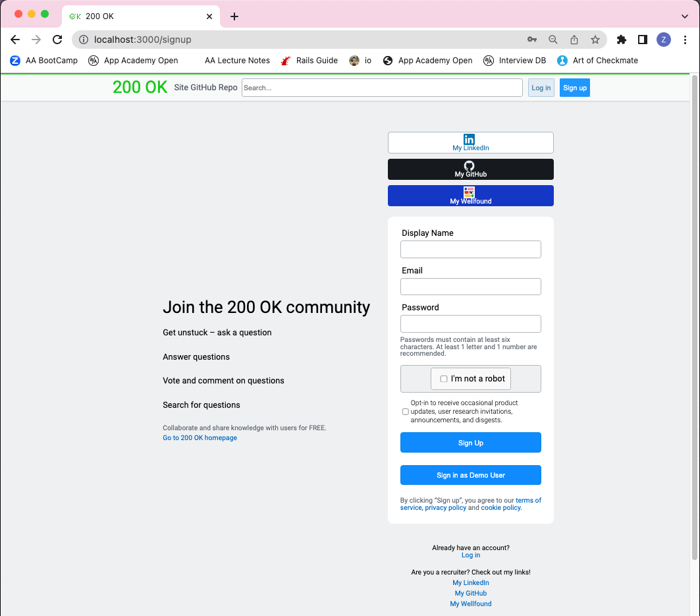Bookmark the page with the star icon

click(x=595, y=40)
